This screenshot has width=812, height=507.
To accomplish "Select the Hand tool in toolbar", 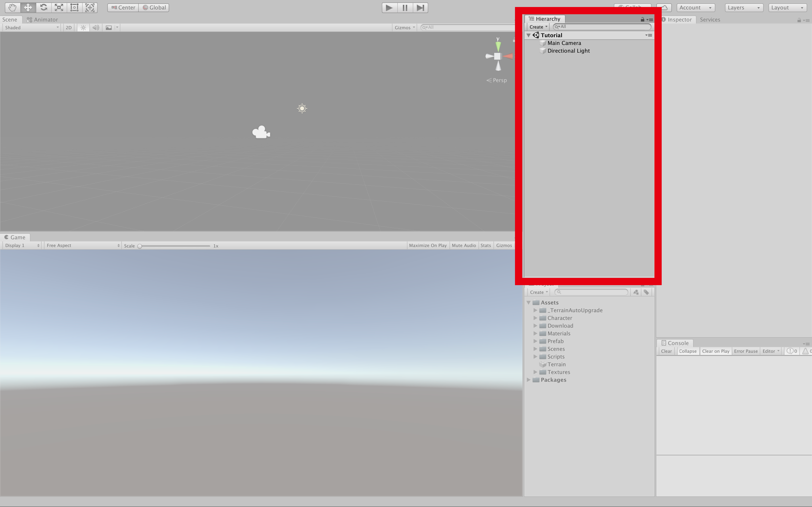I will [x=12, y=7].
